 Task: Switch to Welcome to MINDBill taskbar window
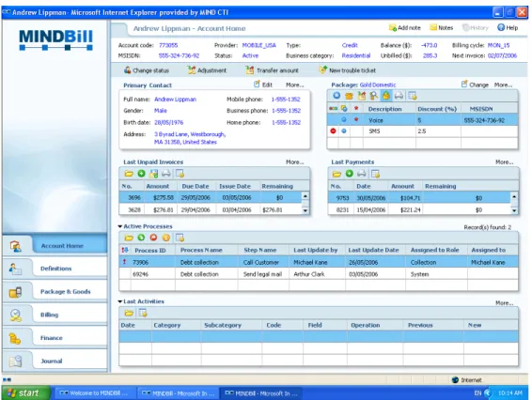[94, 393]
